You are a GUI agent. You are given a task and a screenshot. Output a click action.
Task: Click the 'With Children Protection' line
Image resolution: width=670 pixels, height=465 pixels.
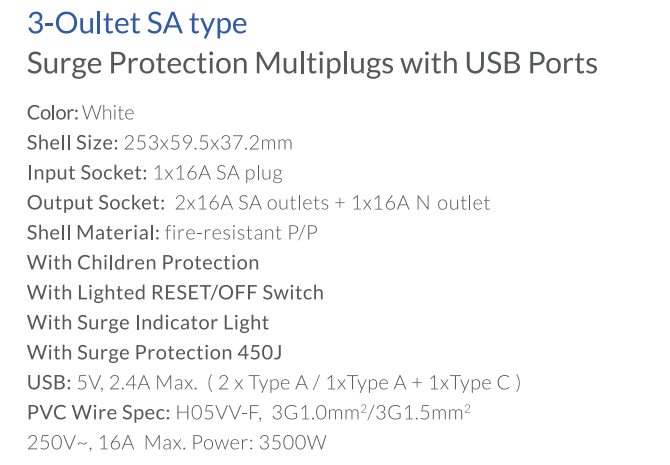point(143,262)
